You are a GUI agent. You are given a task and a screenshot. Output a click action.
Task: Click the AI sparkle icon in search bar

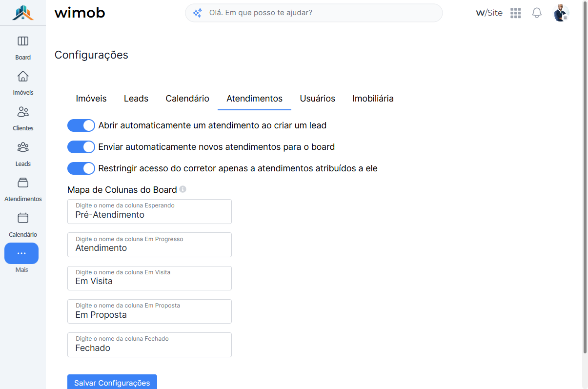click(197, 13)
